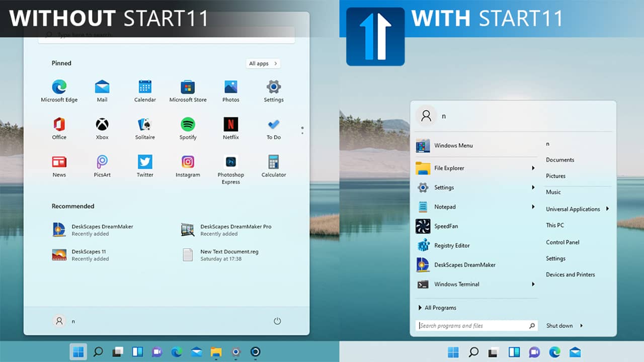Viewport: 644px width, 362px height.
Task: Open the pinned To Do app
Action: [274, 128]
